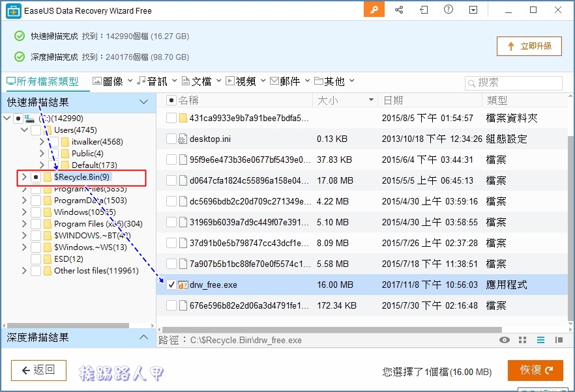Open the title bar dropdown menu icon
Image resolution: width=575 pixels, height=392 pixels.
click(473, 10)
